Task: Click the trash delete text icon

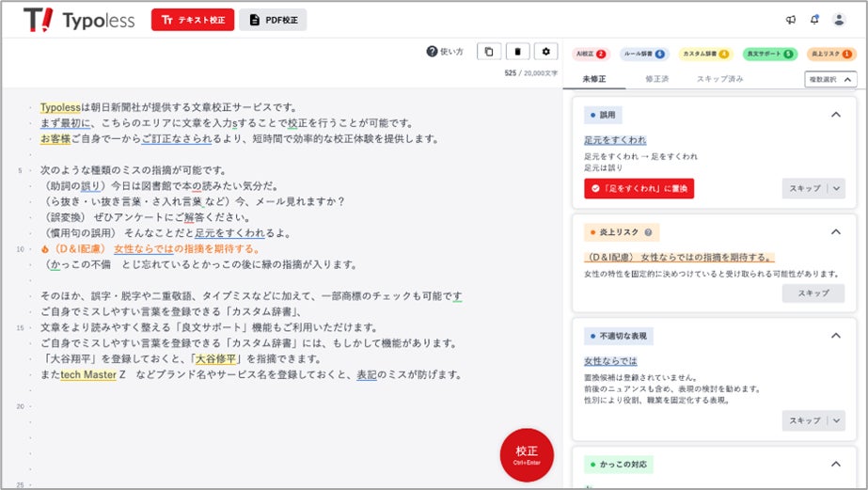Action: pos(517,52)
